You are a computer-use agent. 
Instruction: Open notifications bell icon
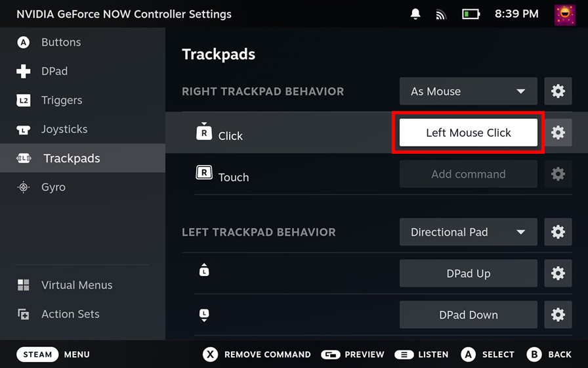(x=415, y=14)
